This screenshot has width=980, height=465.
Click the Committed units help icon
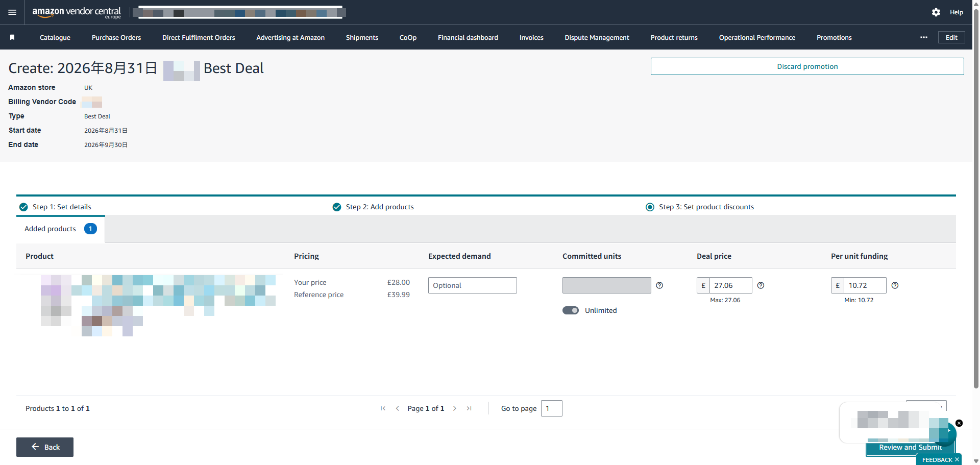tap(659, 285)
